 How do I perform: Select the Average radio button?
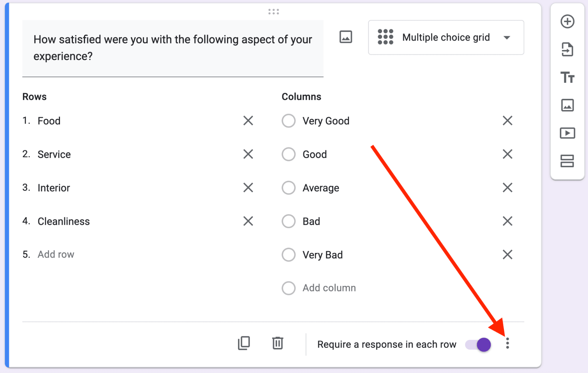click(289, 188)
